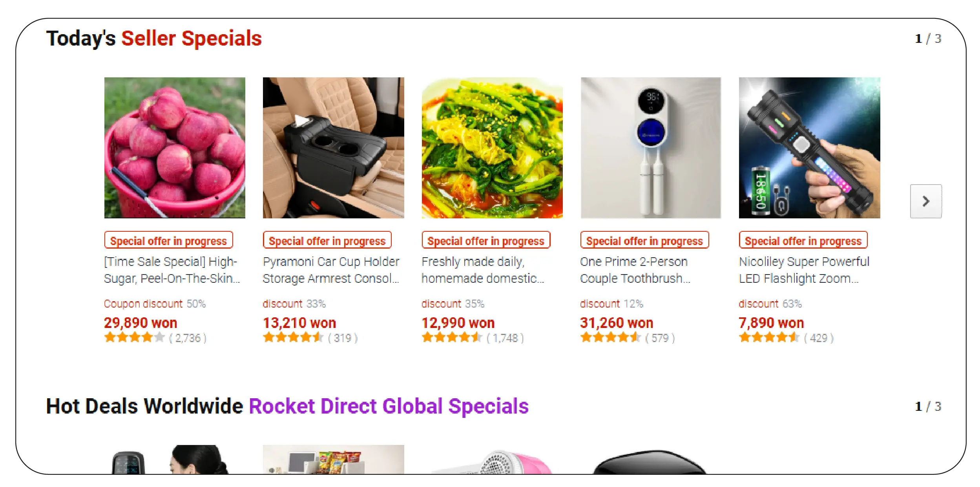View the homemade kimchi product photo
This screenshot has width=980, height=487.
(x=492, y=148)
